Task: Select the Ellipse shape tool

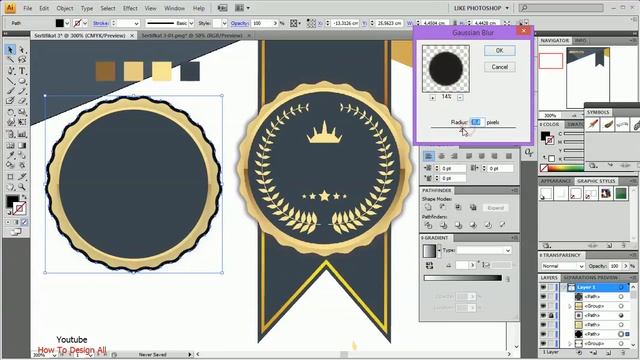Action: [22, 82]
